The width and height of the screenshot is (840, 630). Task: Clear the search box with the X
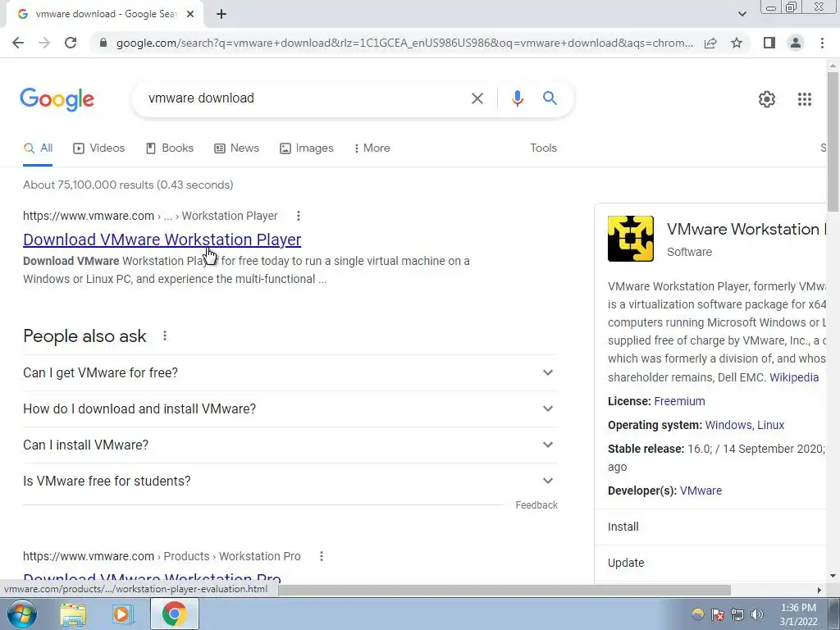coord(477,98)
